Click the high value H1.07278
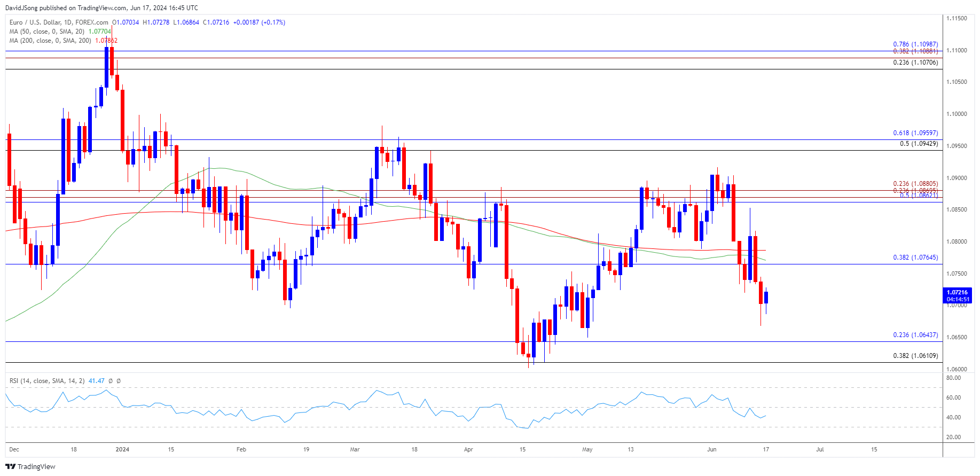The height and width of the screenshot is (476, 980). pyautogui.click(x=156, y=22)
